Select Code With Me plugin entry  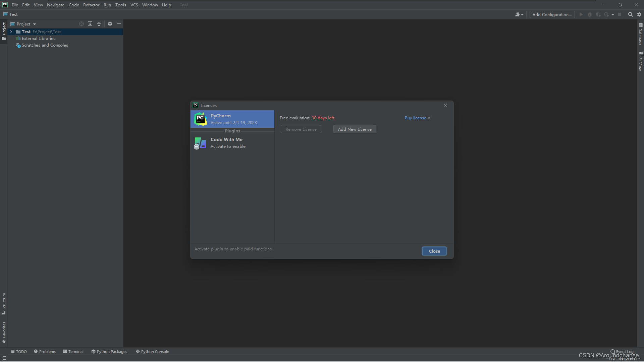coord(232,143)
